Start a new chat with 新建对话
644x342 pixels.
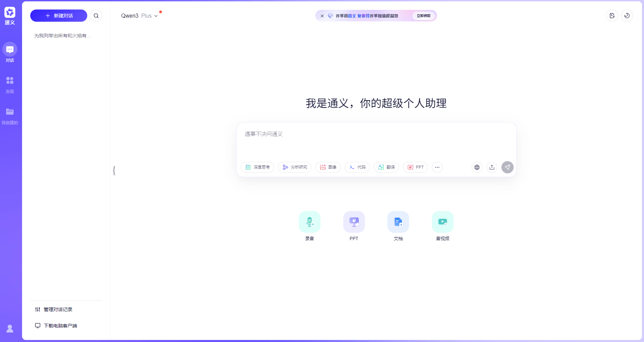[59, 16]
